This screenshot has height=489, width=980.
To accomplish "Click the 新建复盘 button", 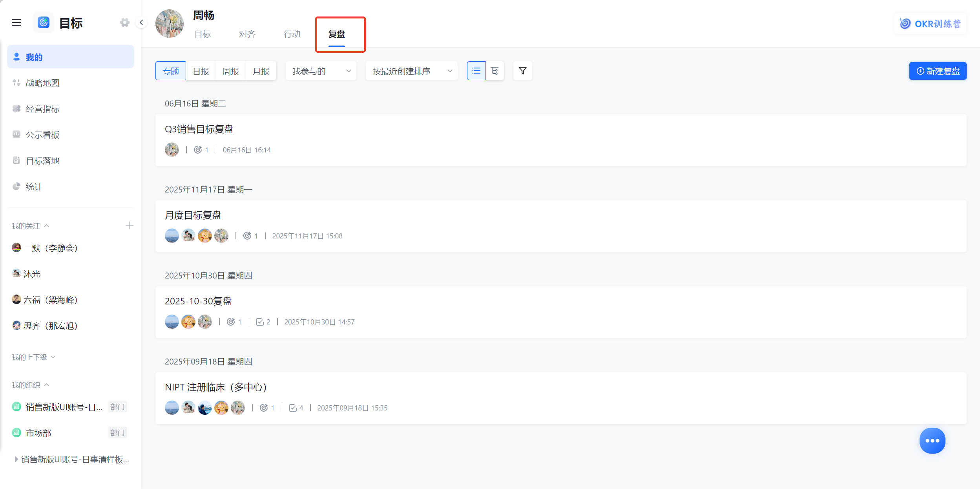I will pos(938,71).
